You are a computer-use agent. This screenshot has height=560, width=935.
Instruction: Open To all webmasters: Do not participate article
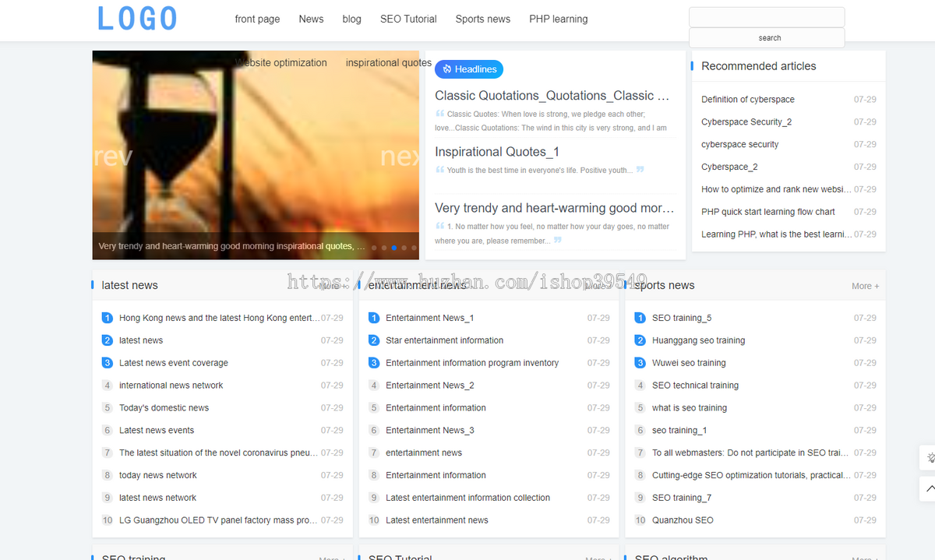point(750,453)
